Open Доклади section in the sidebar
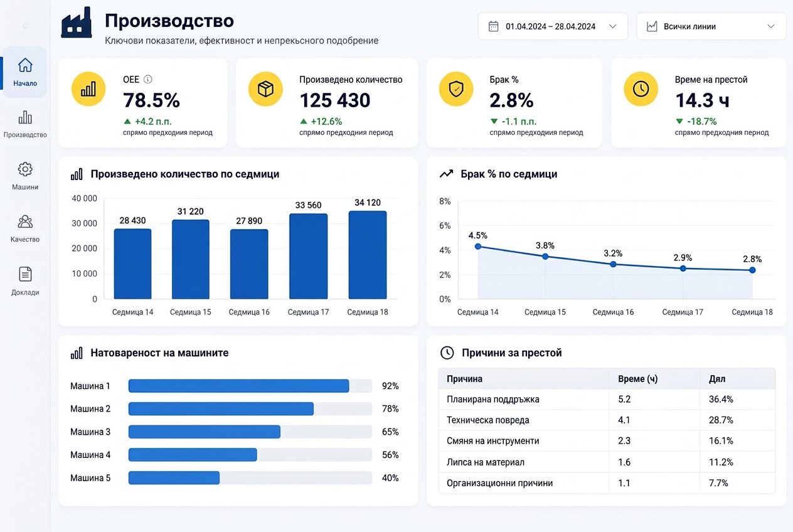The image size is (793, 532). pyautogui.click(x=25, y=281)
